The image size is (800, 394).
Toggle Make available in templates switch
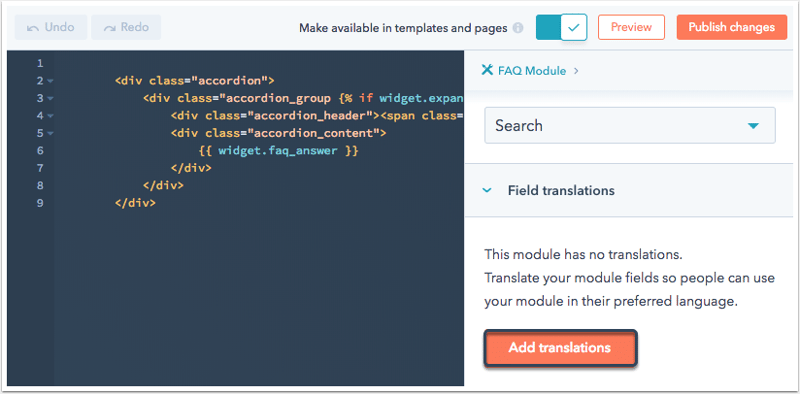[x=561, y=27]
